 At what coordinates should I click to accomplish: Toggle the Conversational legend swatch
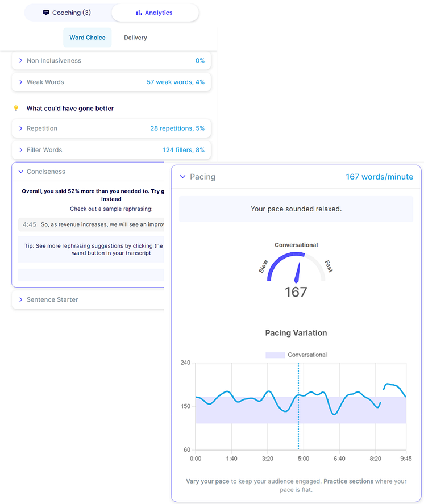pyautogui.click(x=275, y=355)
